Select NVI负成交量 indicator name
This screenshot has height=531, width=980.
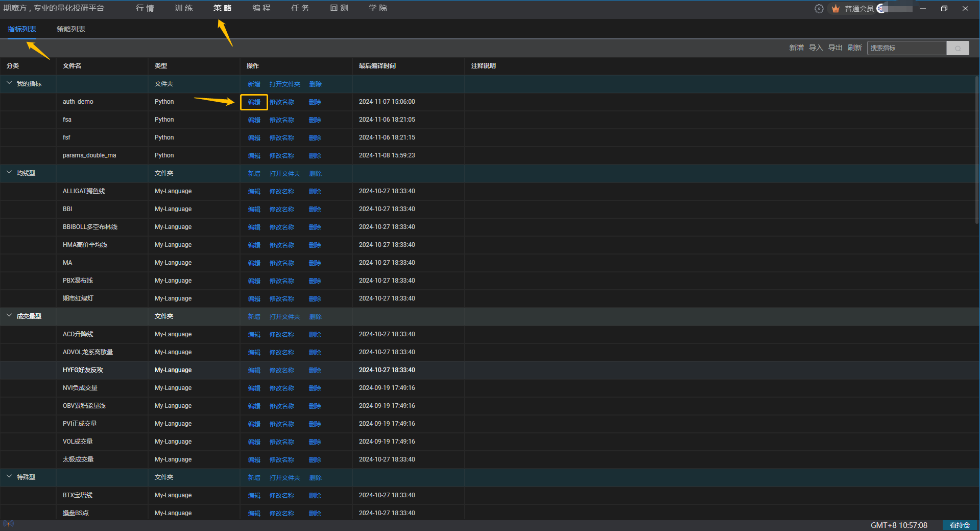coord(80,388)
